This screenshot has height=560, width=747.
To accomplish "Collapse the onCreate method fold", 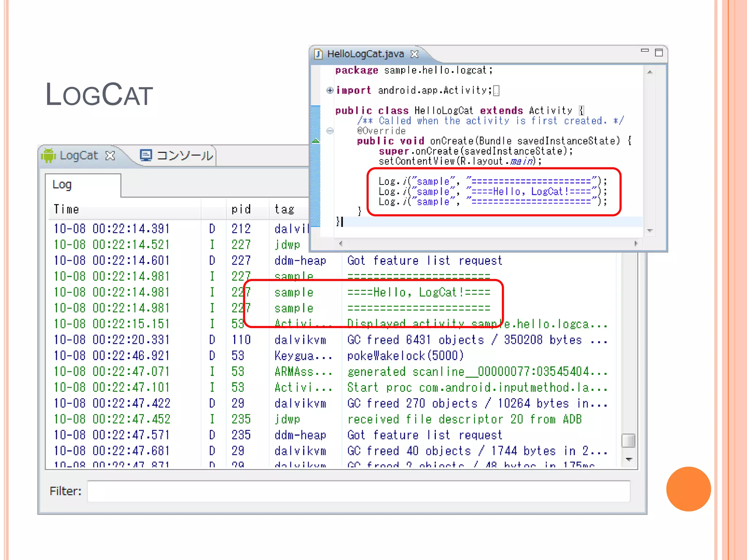I will pos(330,131).
